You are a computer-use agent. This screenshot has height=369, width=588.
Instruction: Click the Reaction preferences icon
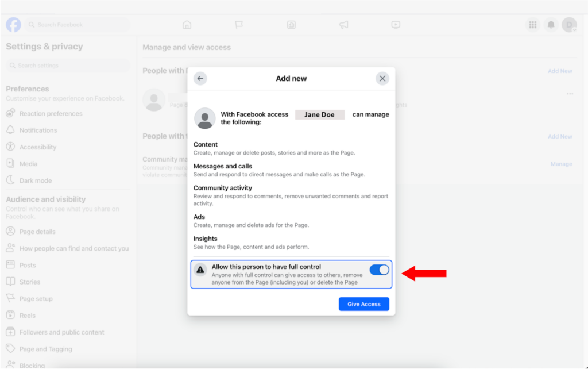point(10,113)
